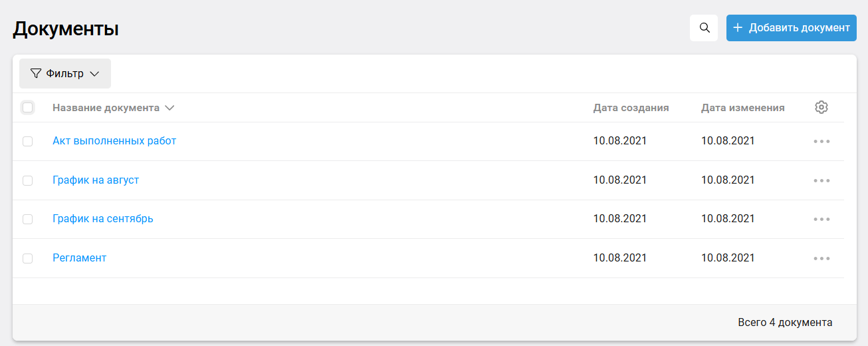Click the search magnifier icon
Viewport: 868px width, 346px height.
coord(704,28)
